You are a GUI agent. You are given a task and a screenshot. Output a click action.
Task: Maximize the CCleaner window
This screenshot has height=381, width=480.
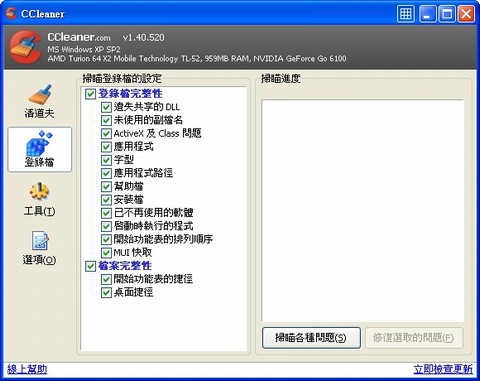pos(447,14)
